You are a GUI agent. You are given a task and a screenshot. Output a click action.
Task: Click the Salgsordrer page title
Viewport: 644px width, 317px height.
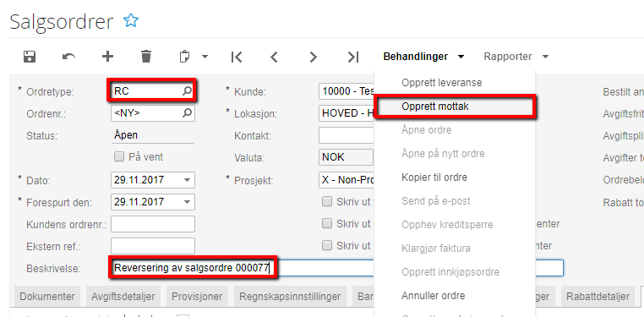(62, 21)
